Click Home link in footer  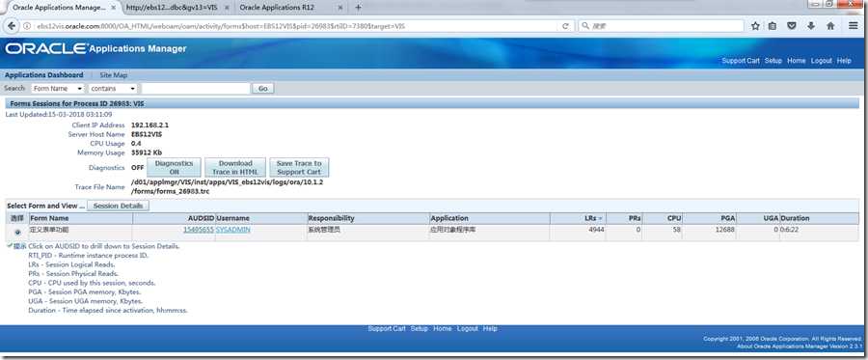tap(443, 328)
